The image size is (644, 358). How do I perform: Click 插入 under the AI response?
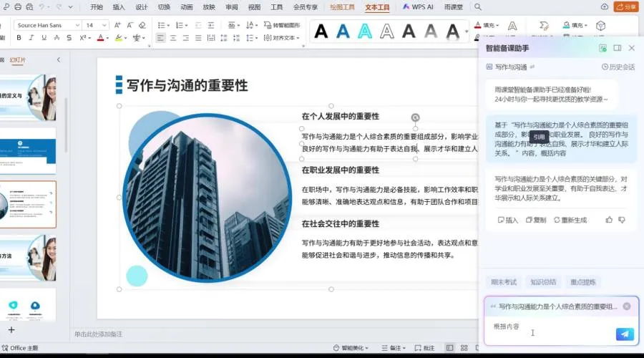click(507, 221)
